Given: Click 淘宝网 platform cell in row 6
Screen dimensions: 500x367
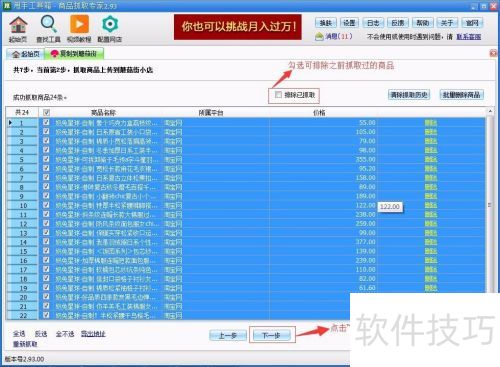Looking at the screenshot, I should (215, 168).
